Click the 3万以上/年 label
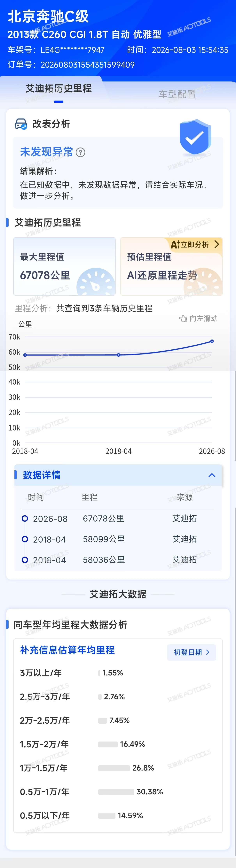This screenshot has height=868, width=236. 41,673
